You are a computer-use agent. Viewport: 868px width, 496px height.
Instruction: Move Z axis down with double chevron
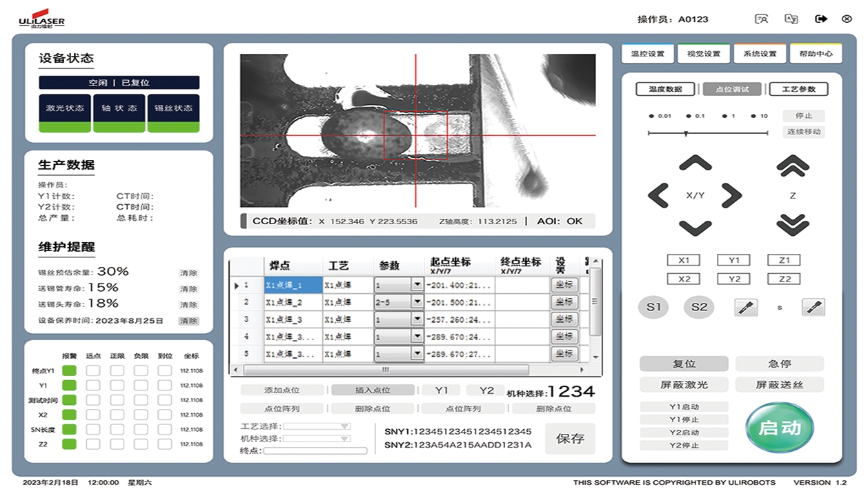pyautogui.click(x=792, y=225)
